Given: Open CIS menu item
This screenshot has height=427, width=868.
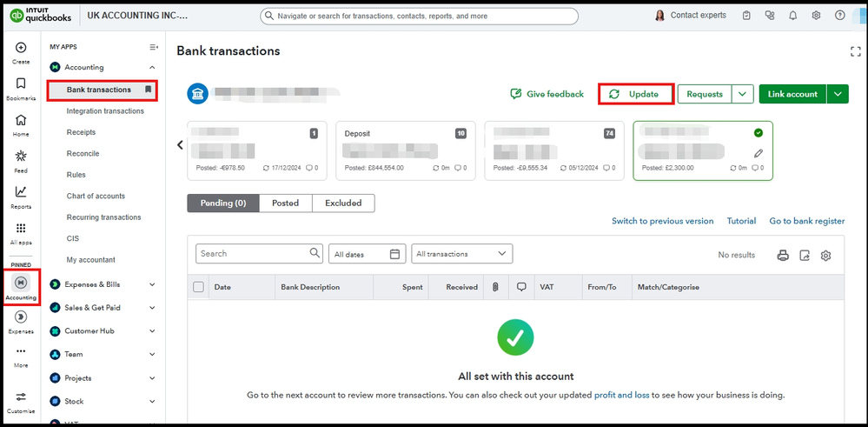Looking at the screenshot, I should (x=73, y=238).
